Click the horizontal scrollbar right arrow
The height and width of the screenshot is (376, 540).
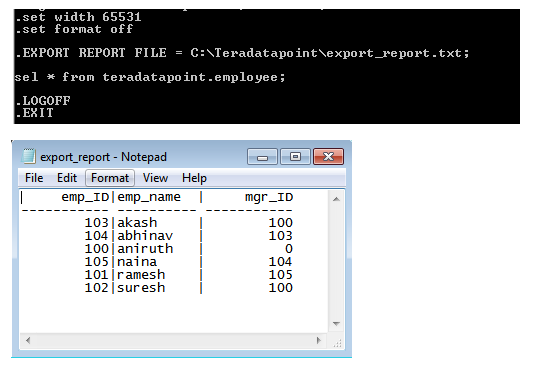click(x=319, y=341)
